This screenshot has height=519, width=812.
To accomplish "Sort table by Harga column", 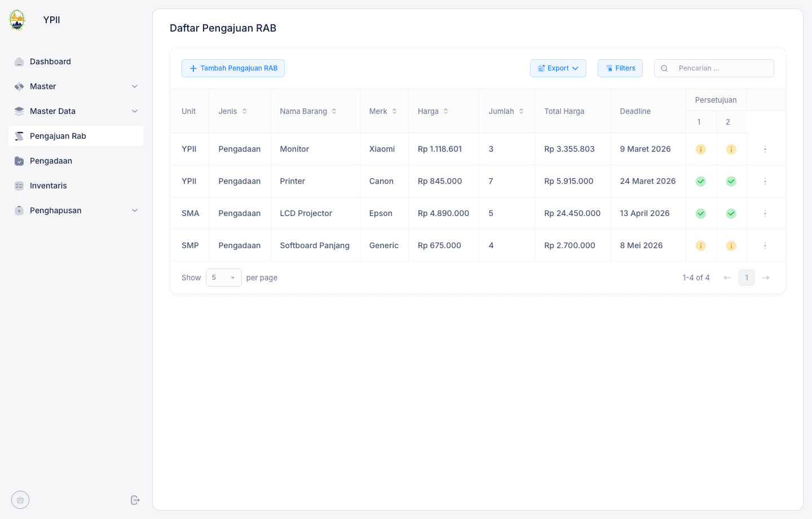I will 433,111.
